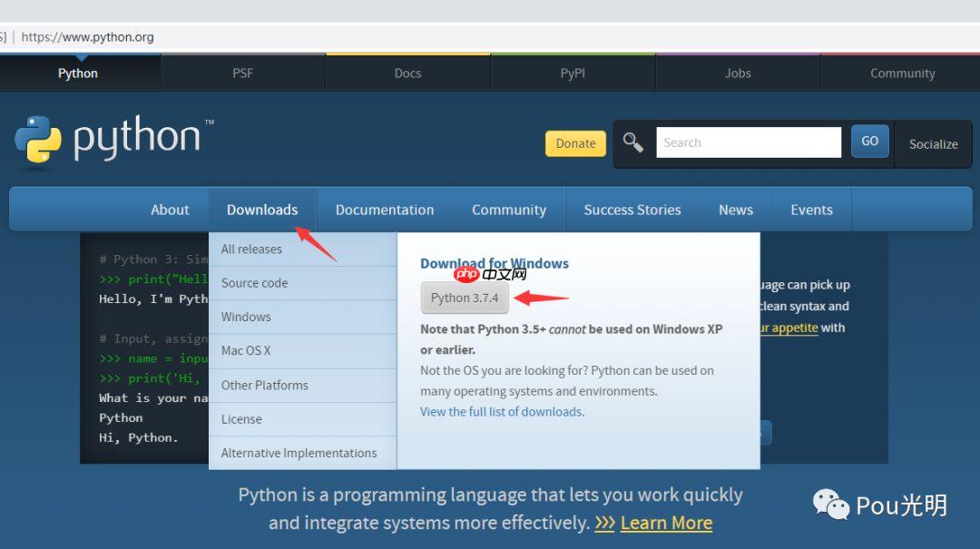Open the Documentation dropdown

click(384, 210)
